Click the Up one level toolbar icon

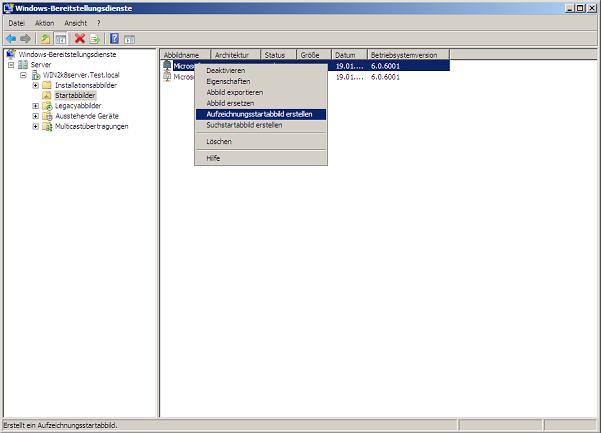[45, 38]
